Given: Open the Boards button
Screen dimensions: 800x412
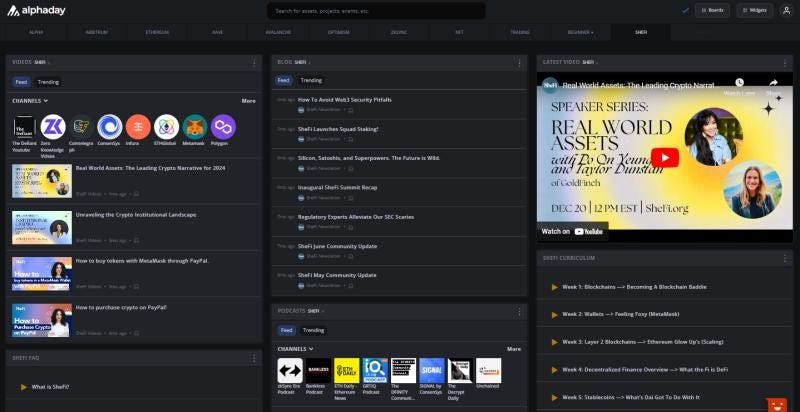Looking at the screenshot, I should 712,10.
